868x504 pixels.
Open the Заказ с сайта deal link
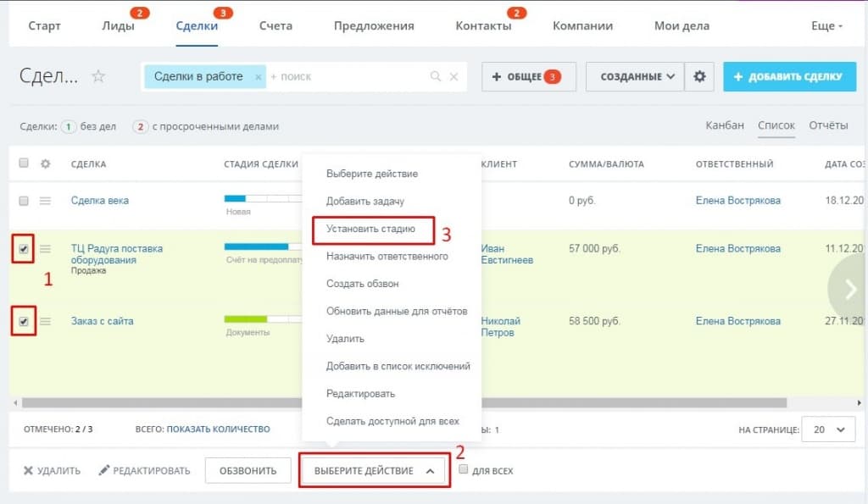(102, 321)
